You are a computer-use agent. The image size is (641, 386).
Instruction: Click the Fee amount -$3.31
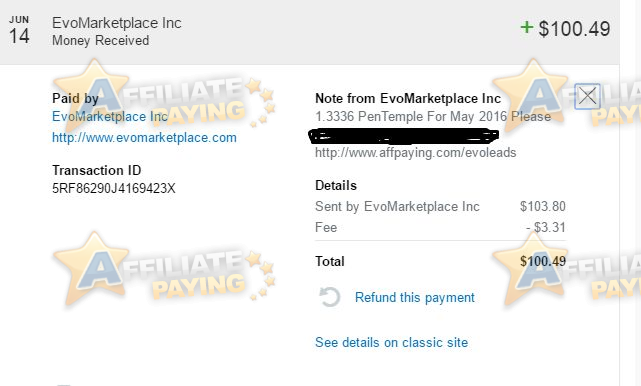point(546,227)
